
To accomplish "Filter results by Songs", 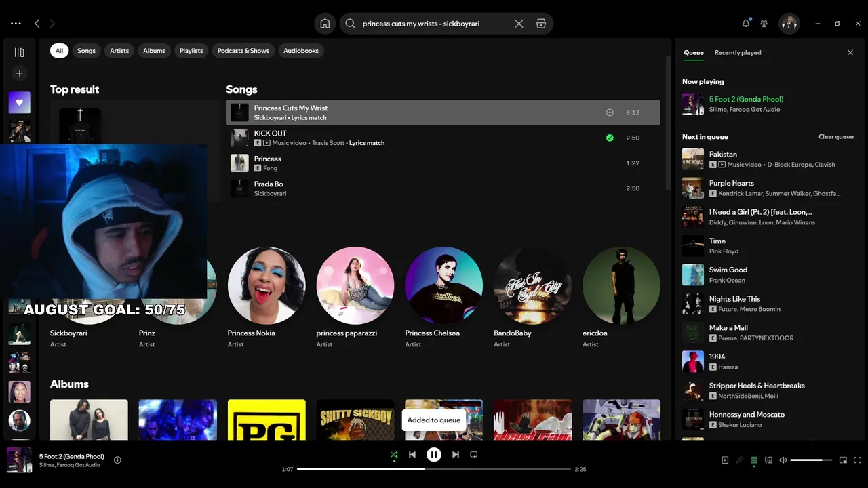I will [x=86, y=51].
